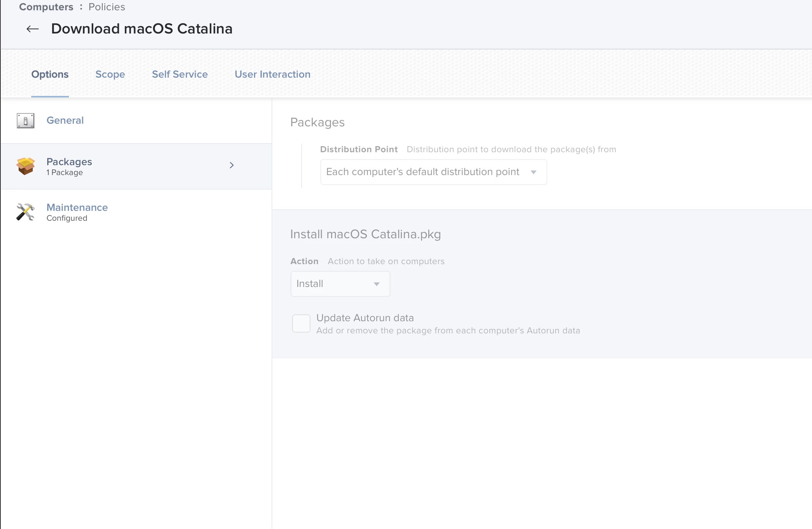Click the General light switch icon
812x529 pixels.
[x=26, y=121]
